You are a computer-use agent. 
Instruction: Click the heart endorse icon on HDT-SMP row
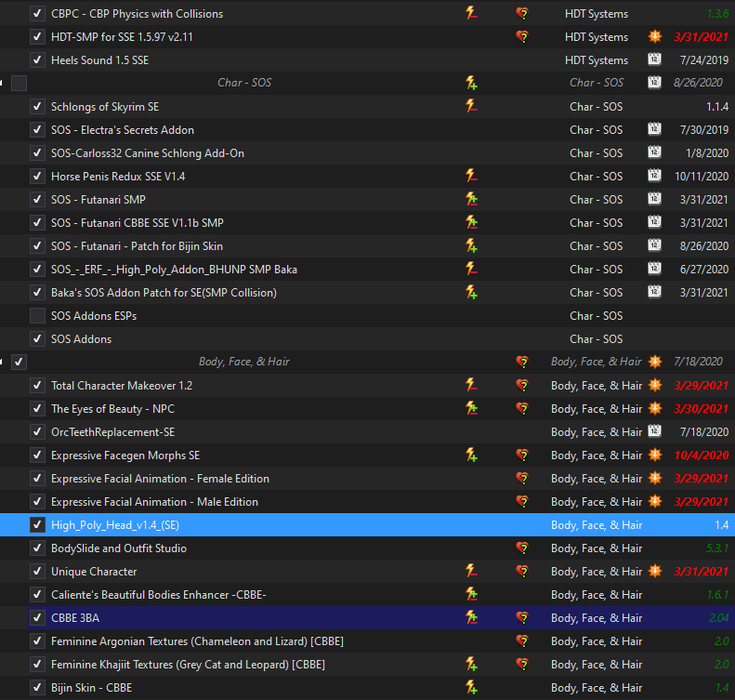pyautogui.click(x=522, y=36)
